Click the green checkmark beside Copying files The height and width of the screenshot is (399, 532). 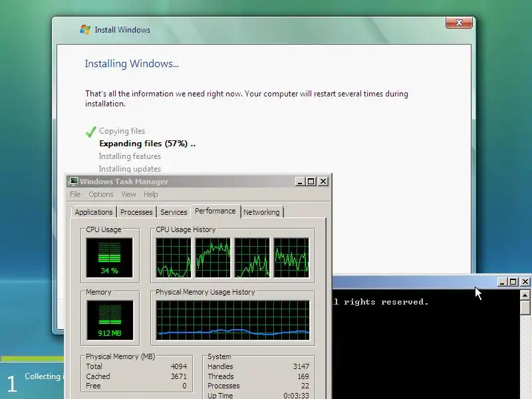coord(91,132)
